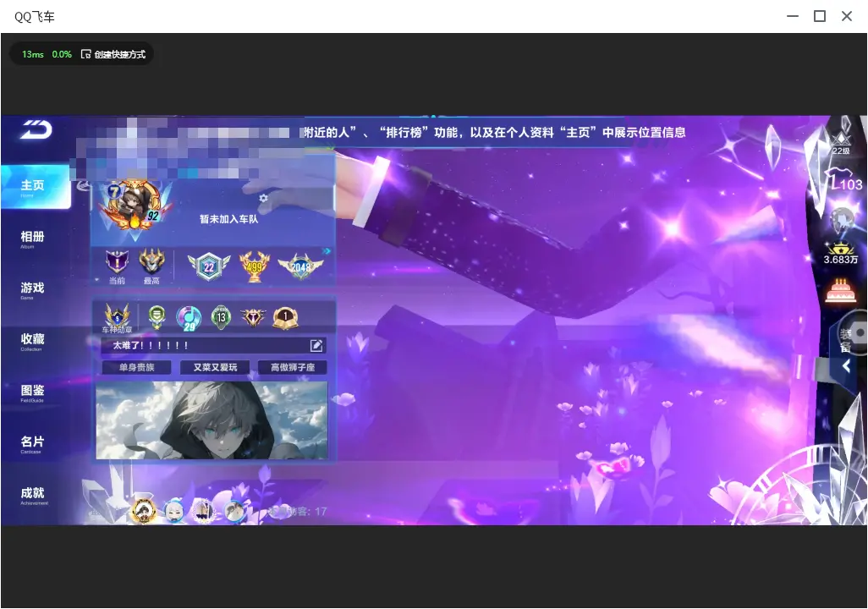Click 创建快捷方式 create shortcut
The width and height of the screenshot is (868, 609).
click(x=113, y=54)
